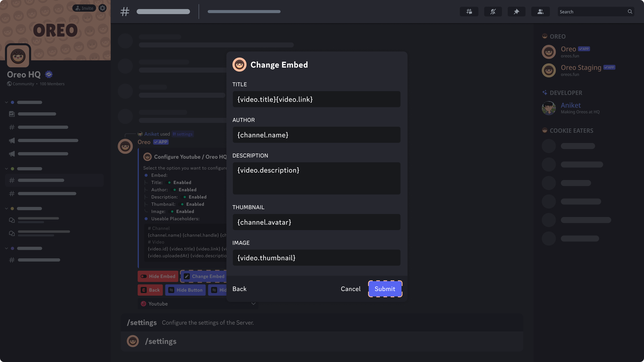Toggle the Hide Embed button

(x=158, y=276)
